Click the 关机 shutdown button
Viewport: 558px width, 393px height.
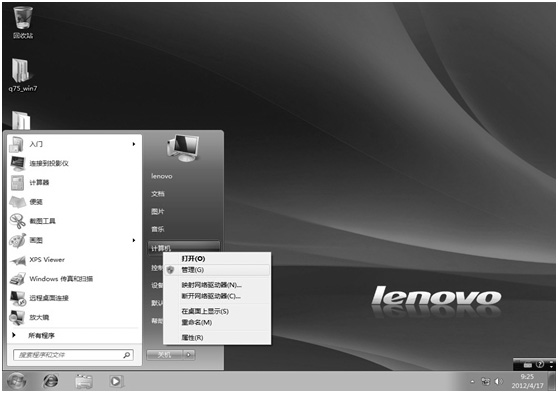(164, 355)
